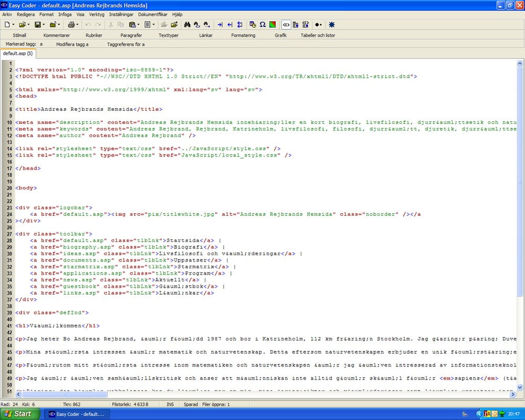The height and width of the screenshot is (420, 525).
Task: Click the Windows Start button
Action: tap(20, 414)
